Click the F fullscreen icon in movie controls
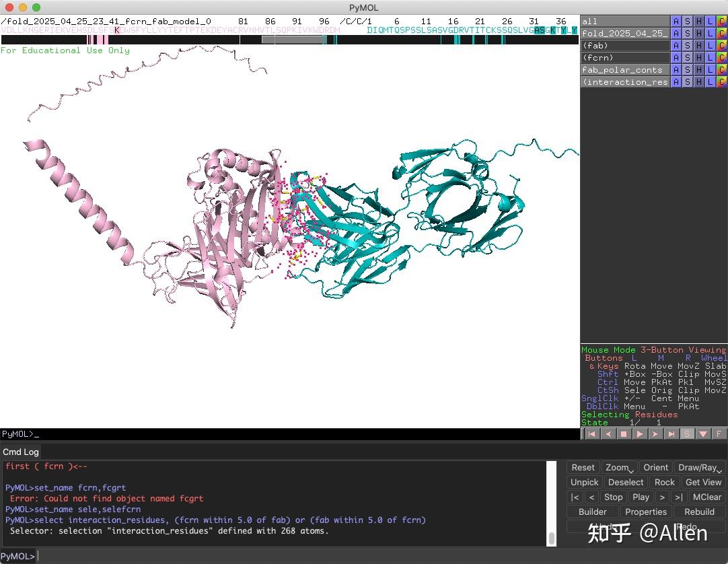 tap(719, 433)
